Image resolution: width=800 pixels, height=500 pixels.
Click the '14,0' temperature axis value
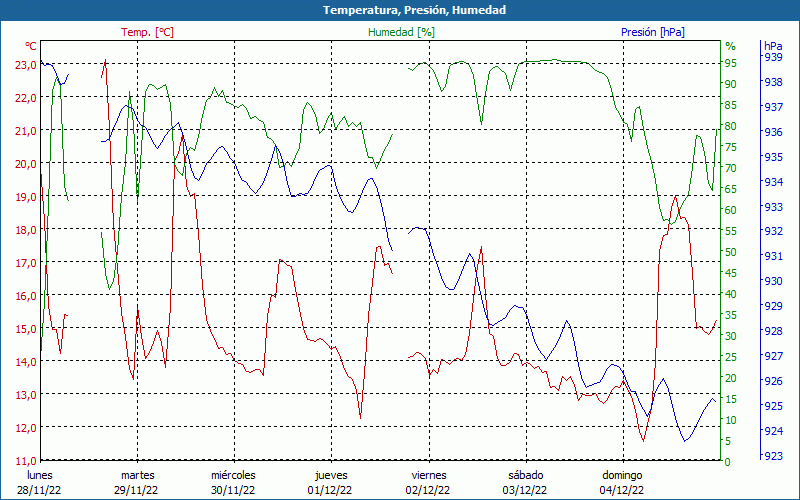(27, 362)
